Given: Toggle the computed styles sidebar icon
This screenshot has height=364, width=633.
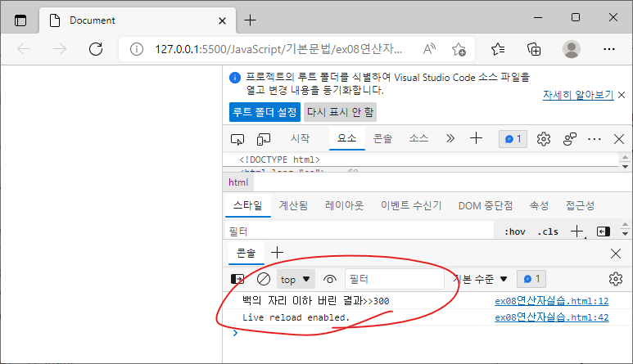Looking at the screenshot, I should pos(604,231).
